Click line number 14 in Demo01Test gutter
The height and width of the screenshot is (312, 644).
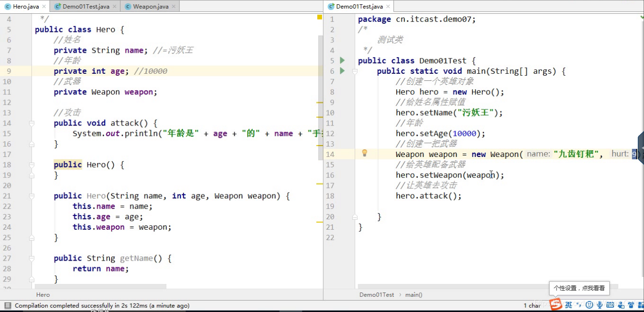[x=331, y=154]
